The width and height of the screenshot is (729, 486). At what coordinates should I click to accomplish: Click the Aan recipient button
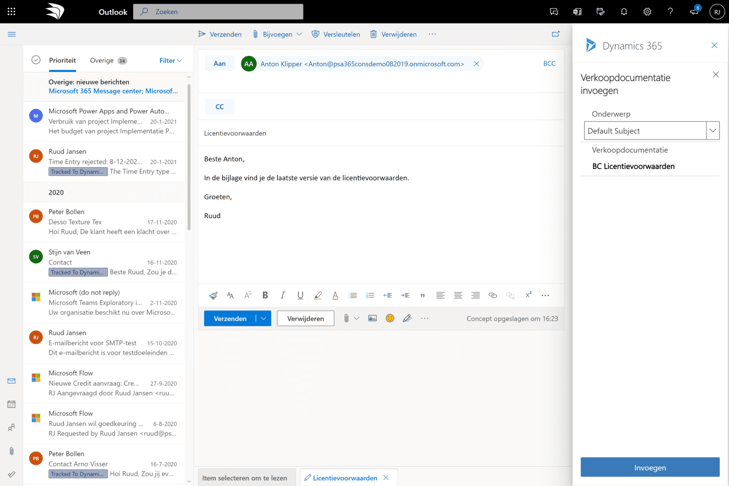coord(219,64)
